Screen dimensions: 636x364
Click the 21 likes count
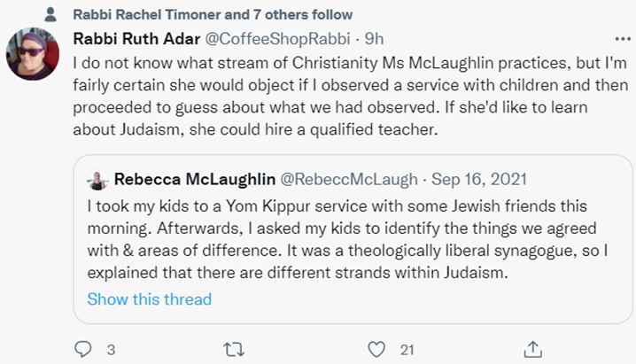point(407,350)
